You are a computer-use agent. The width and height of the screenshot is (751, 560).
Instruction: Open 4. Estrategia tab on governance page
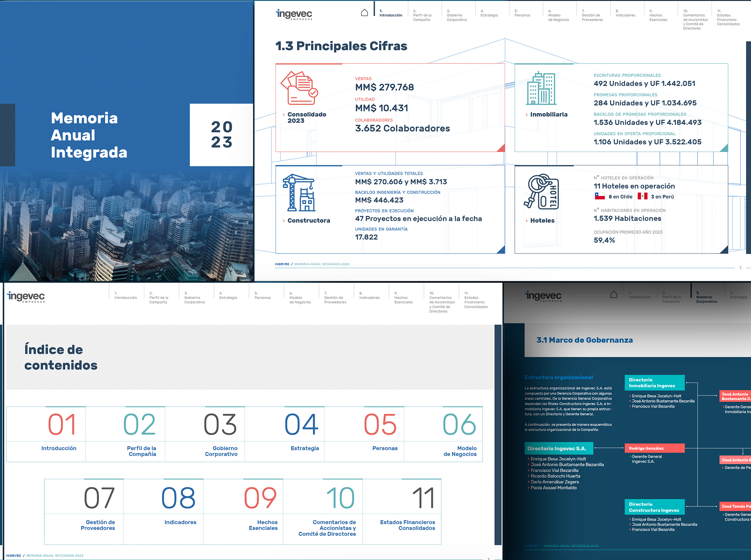pos(738,295)
